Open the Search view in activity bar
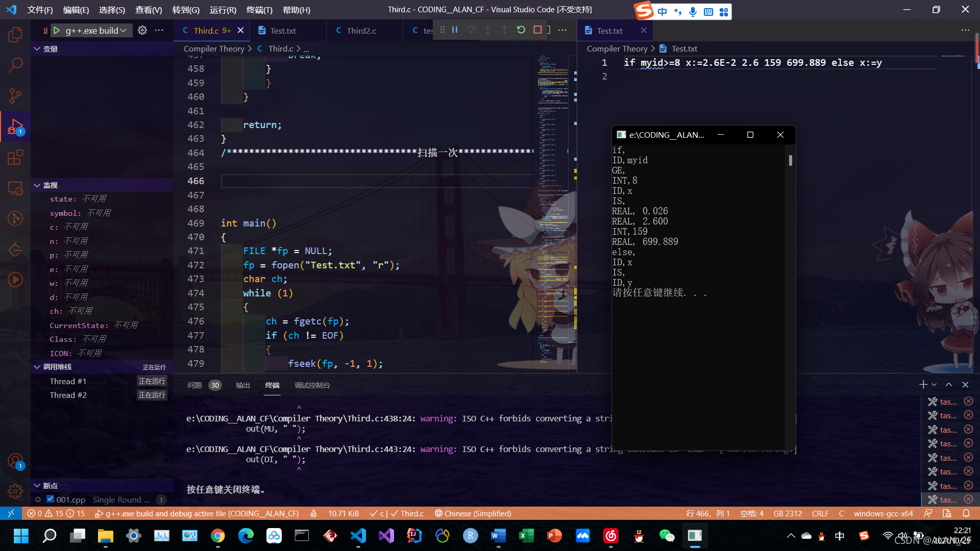The width and height of the screenshot is (980, 551). click(15, 65)
